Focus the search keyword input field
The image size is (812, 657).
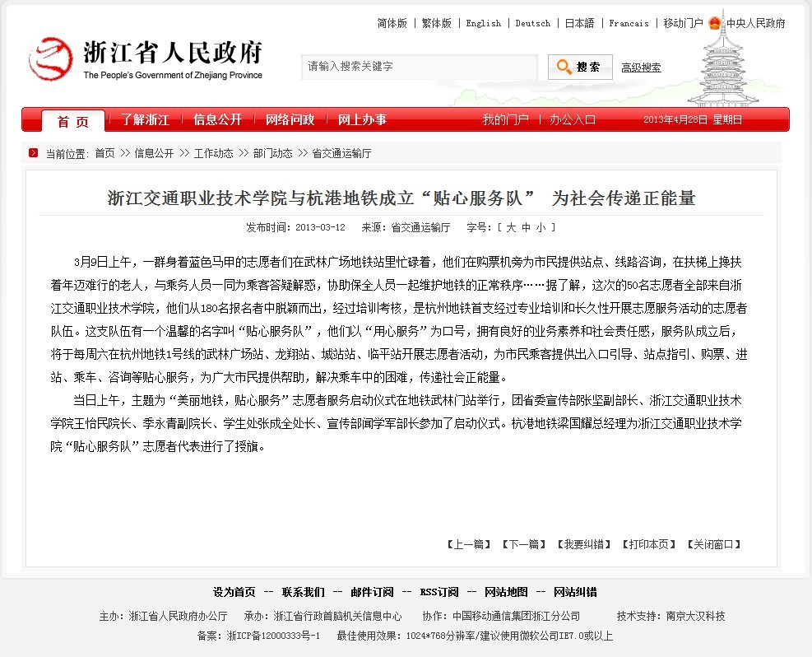[420, 67]
